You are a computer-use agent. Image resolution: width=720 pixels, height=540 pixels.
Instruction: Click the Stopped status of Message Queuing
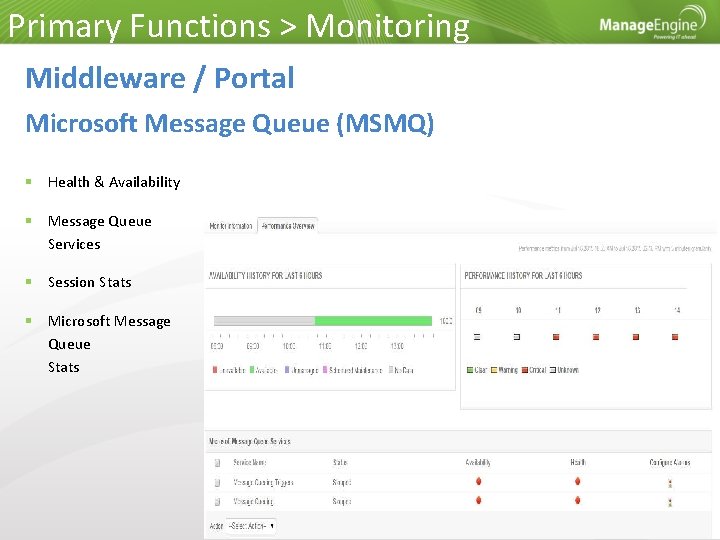pyautogui.click(x=342, y=501)
